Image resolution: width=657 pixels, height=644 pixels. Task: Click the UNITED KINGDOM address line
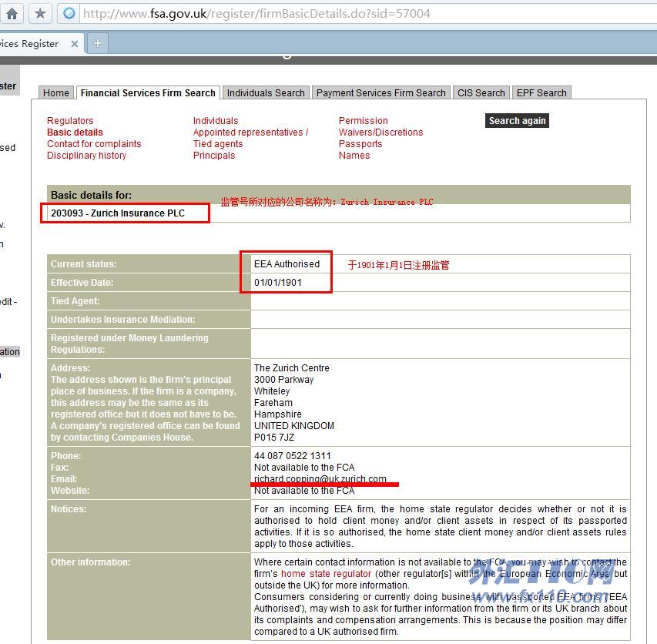[x=294, y=426]
